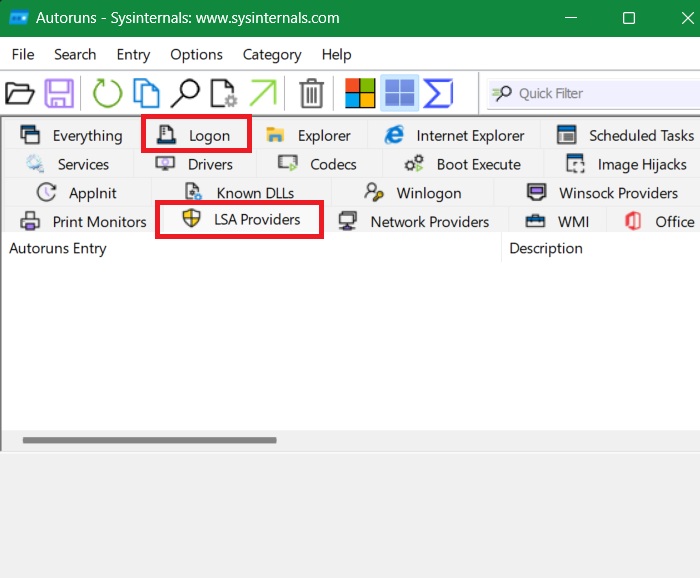Screen dimensions: 700x578
Task: Switch to the Winlogon tab
Action: coord(412,193)
